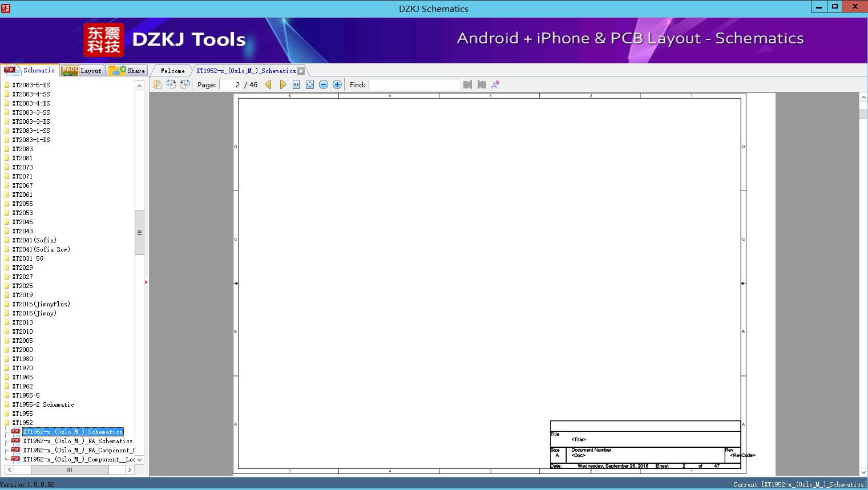Image resolution: width=868 pixels, height=490 pixels.
Task: Go to the next page arrow
Action: coord(282,84)
